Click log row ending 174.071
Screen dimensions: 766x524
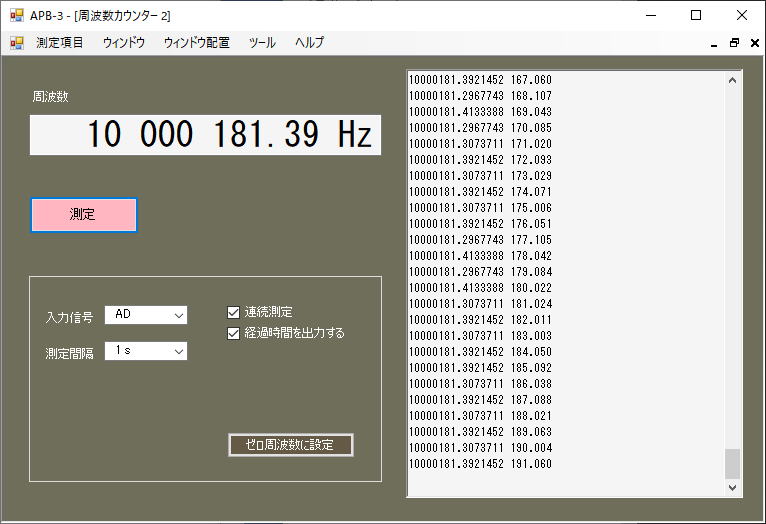[x=480, y=192]
